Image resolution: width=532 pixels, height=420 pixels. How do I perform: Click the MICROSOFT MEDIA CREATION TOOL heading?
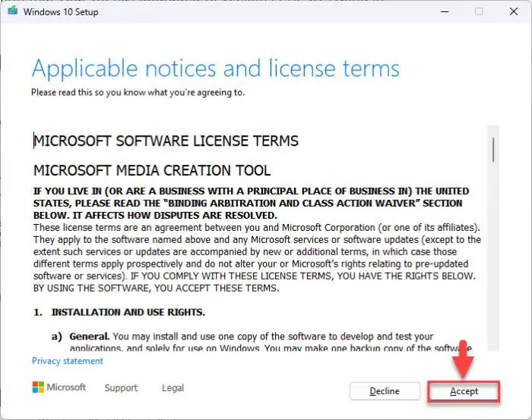pyautogui.click(x=152, y=170)
